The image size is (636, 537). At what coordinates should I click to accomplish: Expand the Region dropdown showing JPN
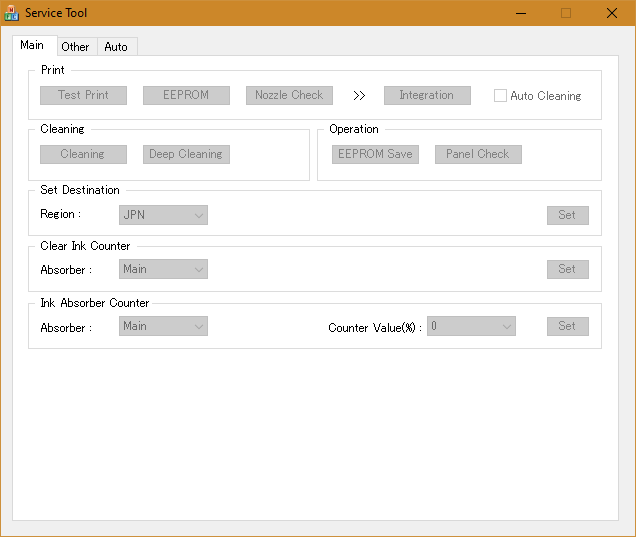[x=163, y=214]
